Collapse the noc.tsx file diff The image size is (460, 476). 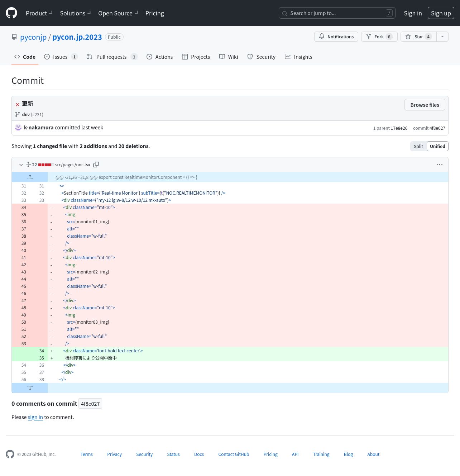(21, 165)
